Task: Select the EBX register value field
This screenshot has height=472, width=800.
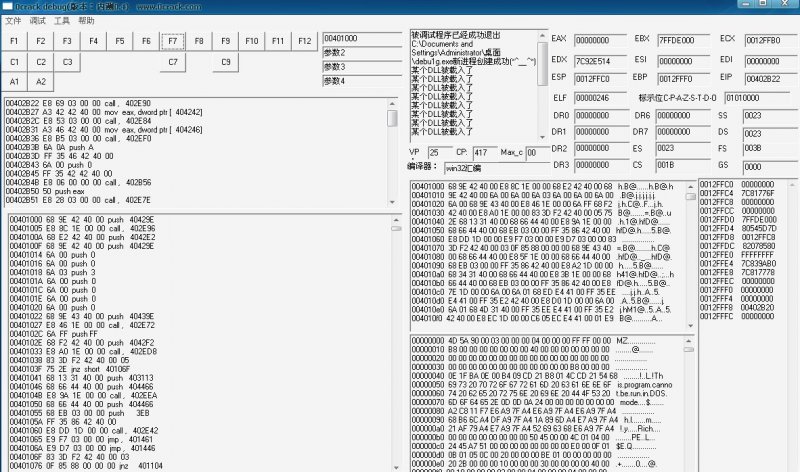Action: (684, 40)
